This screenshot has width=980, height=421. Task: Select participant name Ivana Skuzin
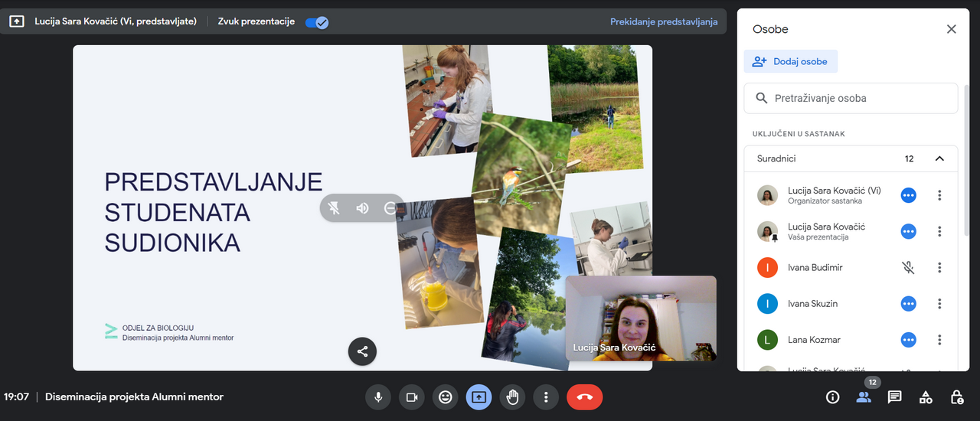(812, 304)
